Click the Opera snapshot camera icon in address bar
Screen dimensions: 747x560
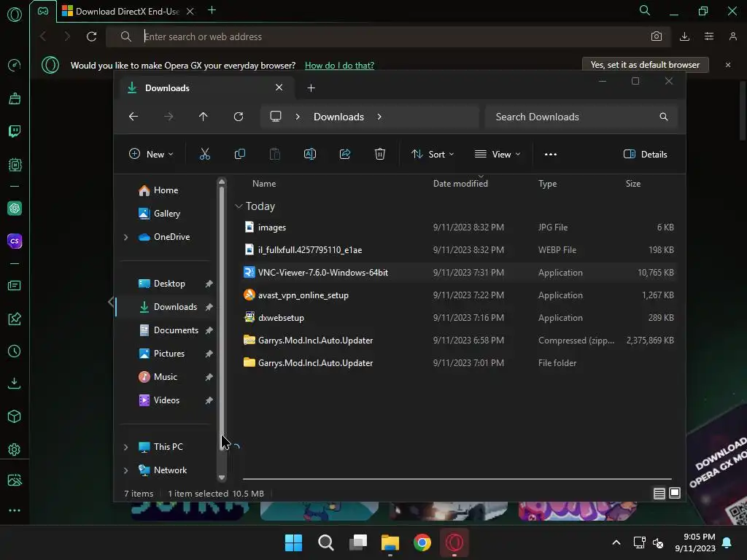click(x=657, y=36)
